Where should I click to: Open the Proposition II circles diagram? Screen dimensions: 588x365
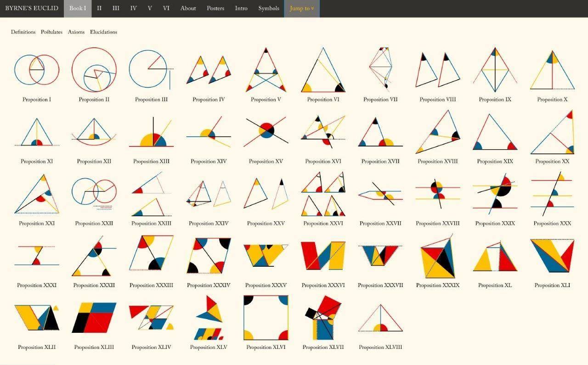coord(94,70)
